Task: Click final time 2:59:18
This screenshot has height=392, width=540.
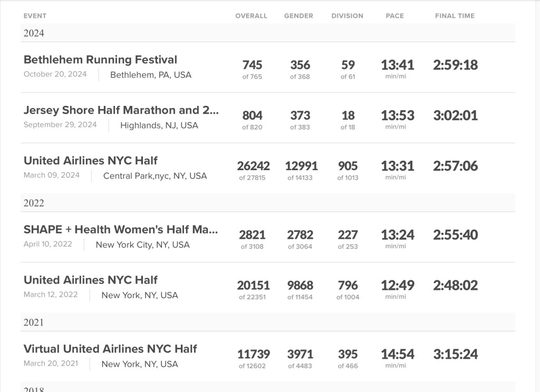Action: (x=455, y=65)
